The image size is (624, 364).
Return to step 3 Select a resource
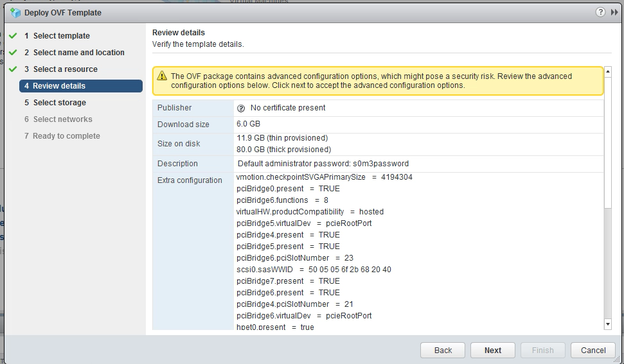pyautogui.click(x=65, y=69)
